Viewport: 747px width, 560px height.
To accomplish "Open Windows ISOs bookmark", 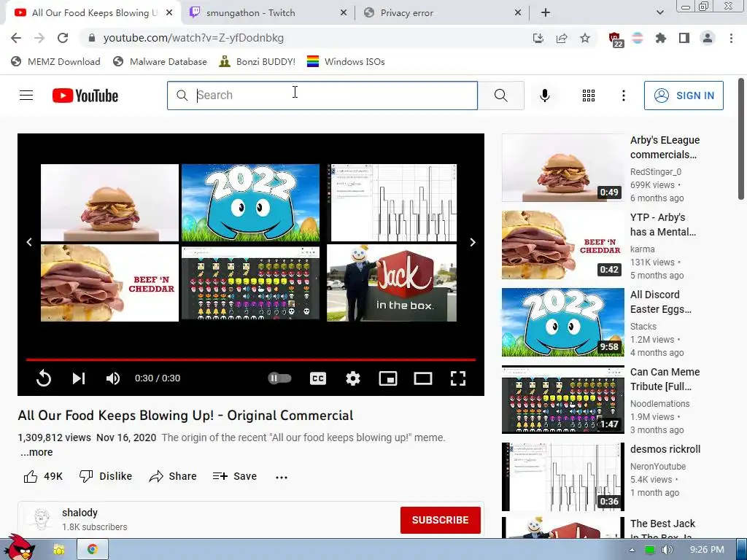I will coord(346,61).
